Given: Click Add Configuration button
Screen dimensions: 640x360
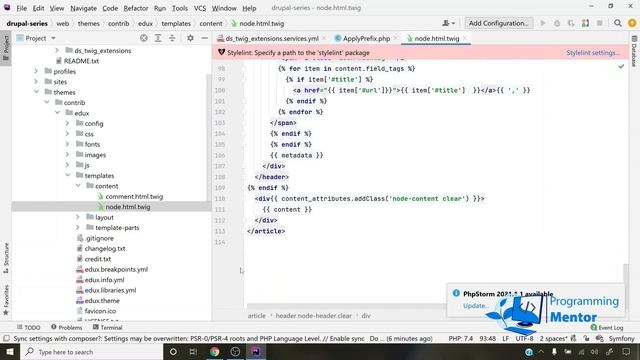Looking at the screenshot, I should click(x=498, y=23).
